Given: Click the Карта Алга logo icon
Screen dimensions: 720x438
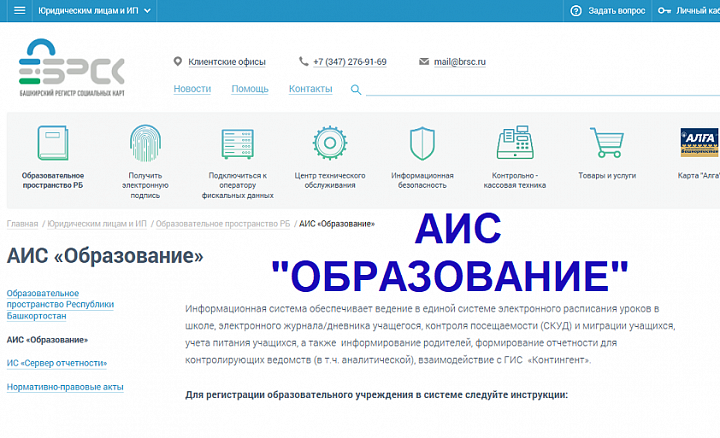Looking at the screenshot, I should pos(698,143).
